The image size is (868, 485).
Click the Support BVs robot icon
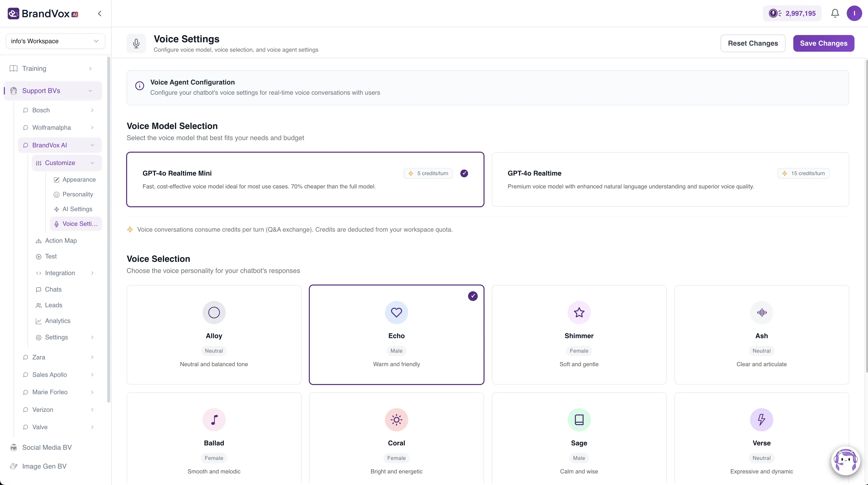(14, 91)
